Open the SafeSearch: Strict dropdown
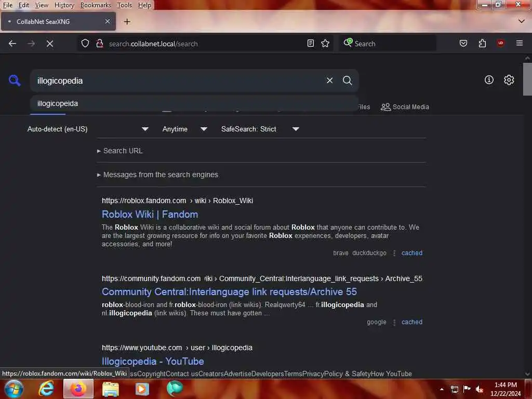The width and height of the screenshot is (532, 399). (x=260, y=129)
